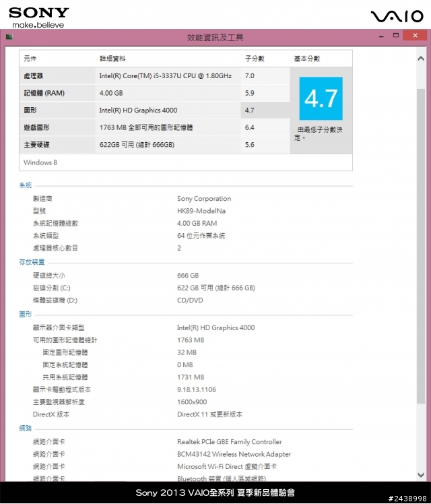Image resolution: width=431 pixels, height=504 pixels.
Task: Click the 666 GB total disk size
Action: 188,276
